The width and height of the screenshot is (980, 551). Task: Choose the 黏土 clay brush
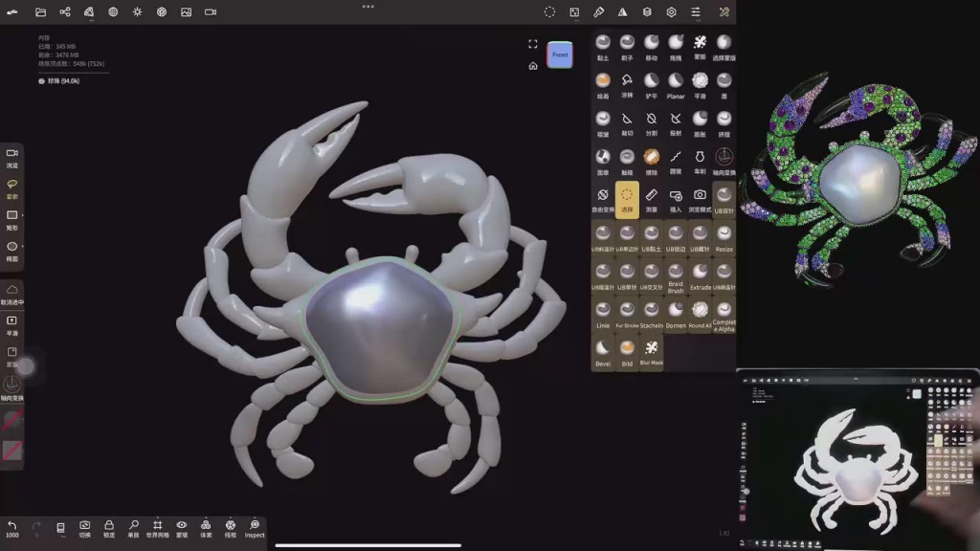point(603,48)
